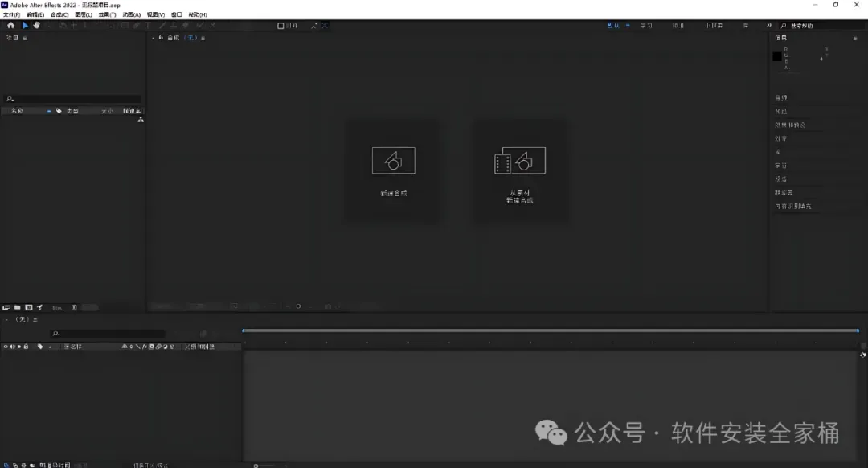This screenshot has width=868, height=468.
Task: Open project settings rocket icon
Action: click(x=40, y=307)
